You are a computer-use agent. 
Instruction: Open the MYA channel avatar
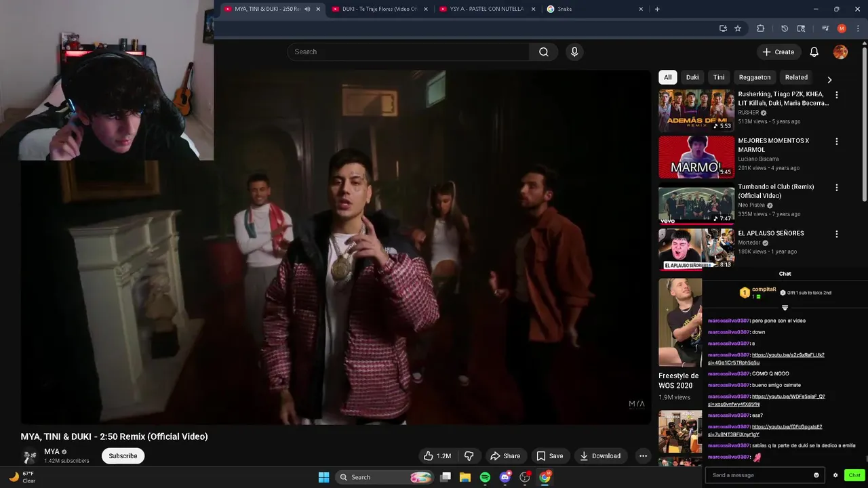click(29, 456)
